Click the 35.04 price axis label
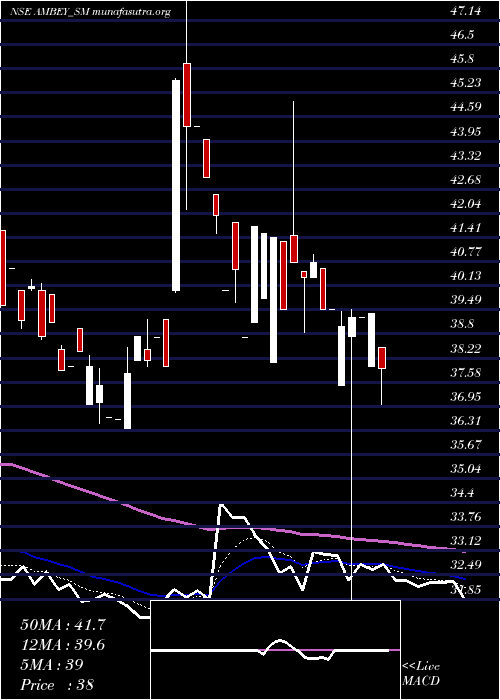This screenshot has height=700, width=500. pyautogui.click(x=465, y=469)
